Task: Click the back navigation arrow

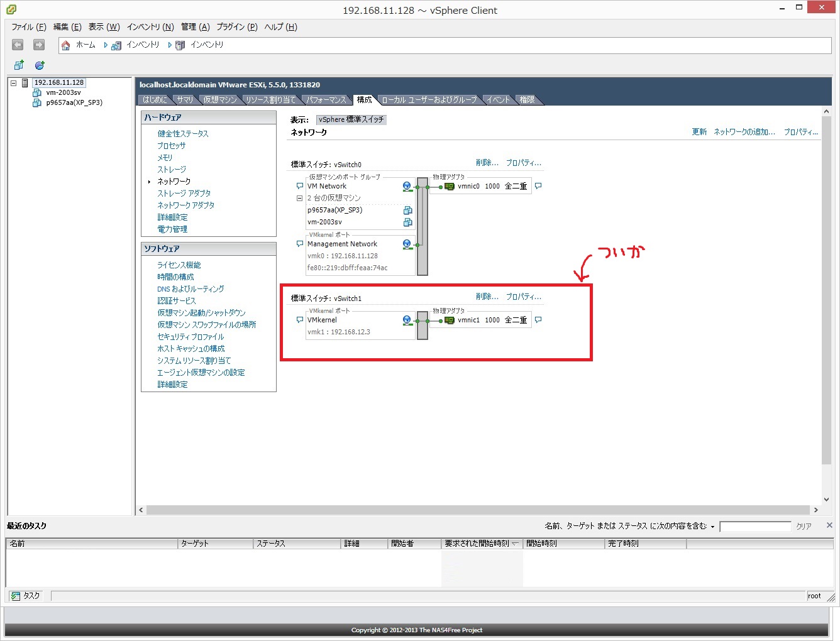Action: [x=18, y=45]
